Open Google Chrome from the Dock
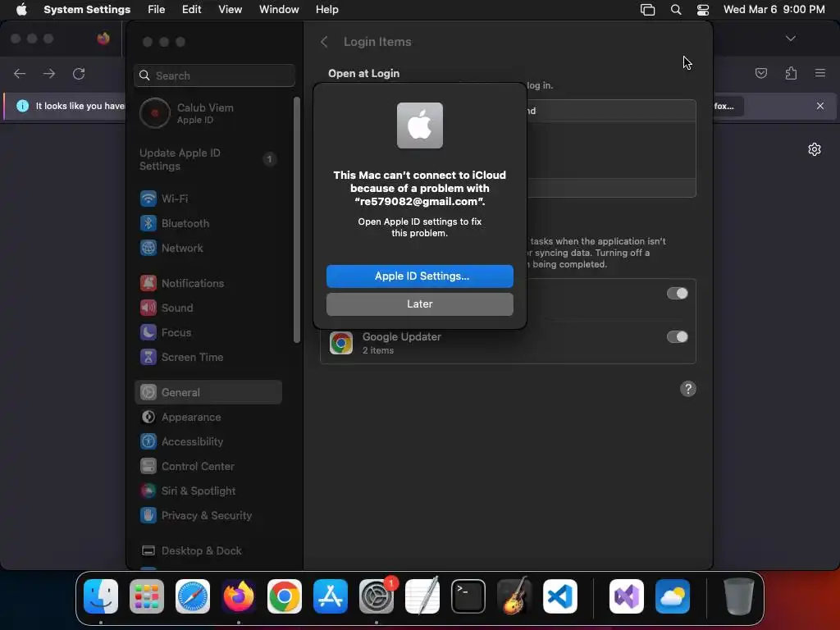 pyautogui.click(x=285, y=596)
